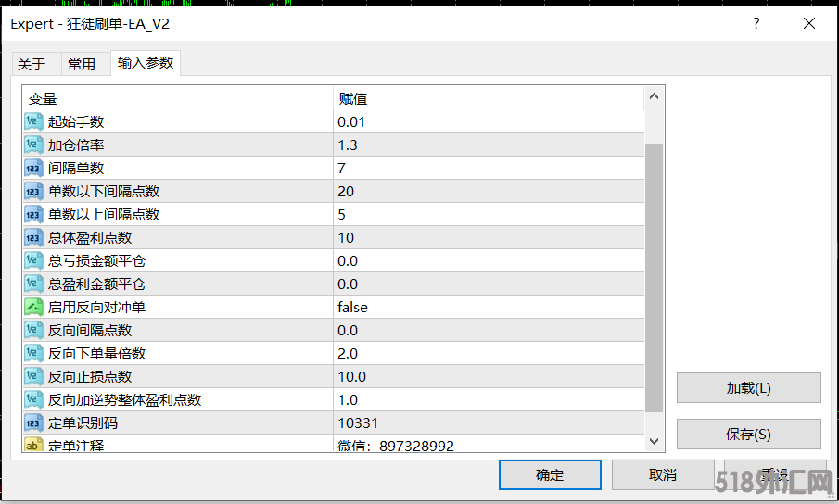Open the help question mark button

pos(756,23)
